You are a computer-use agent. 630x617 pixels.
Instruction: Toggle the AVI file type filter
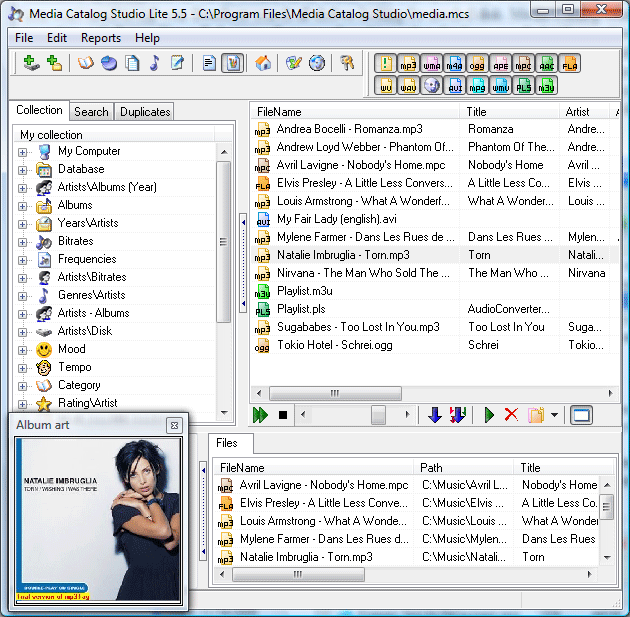454,86
